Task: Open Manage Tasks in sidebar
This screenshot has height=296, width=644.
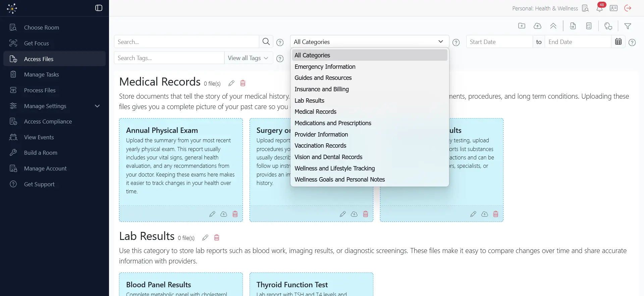Action: [54, 75]
